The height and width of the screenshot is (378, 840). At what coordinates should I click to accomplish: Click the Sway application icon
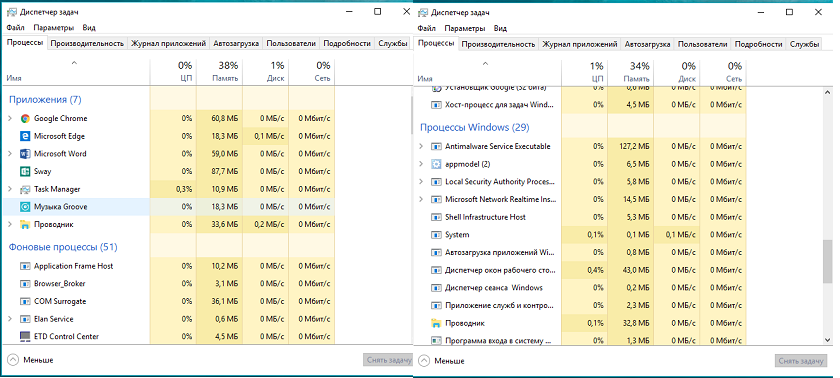tap(25, 171)
